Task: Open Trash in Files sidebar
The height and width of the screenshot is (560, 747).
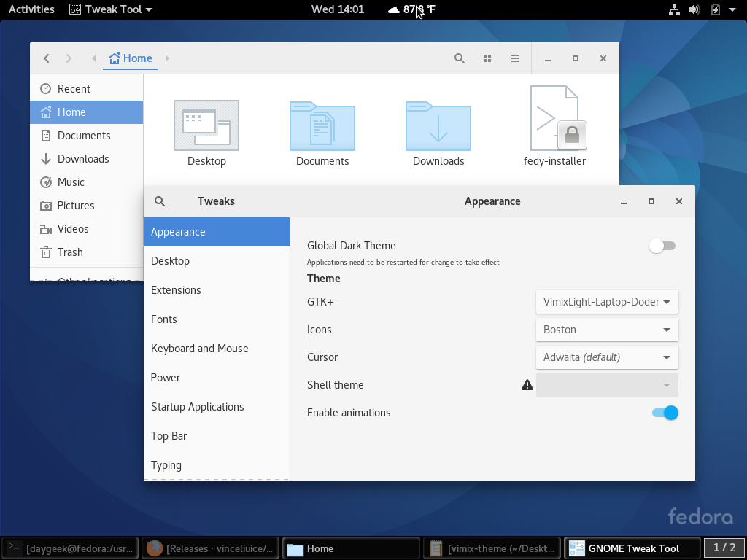Action: pyautogui.click(x=86, y=252)
